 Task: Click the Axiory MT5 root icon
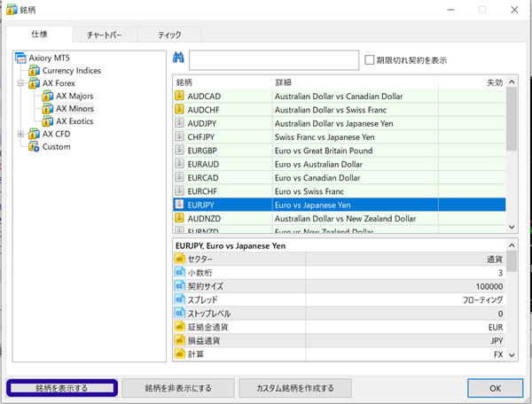pyautogui.click(x=20, y=58)
